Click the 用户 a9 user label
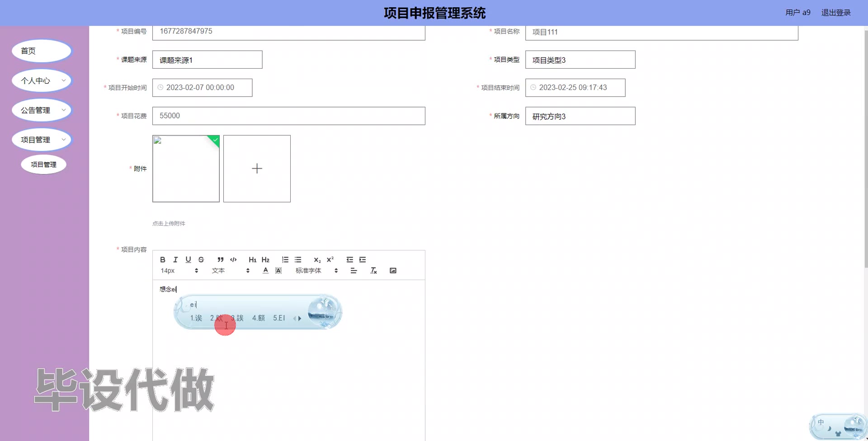Image resolution: width=868 pixels, height=441 pixels. [798, 13]
